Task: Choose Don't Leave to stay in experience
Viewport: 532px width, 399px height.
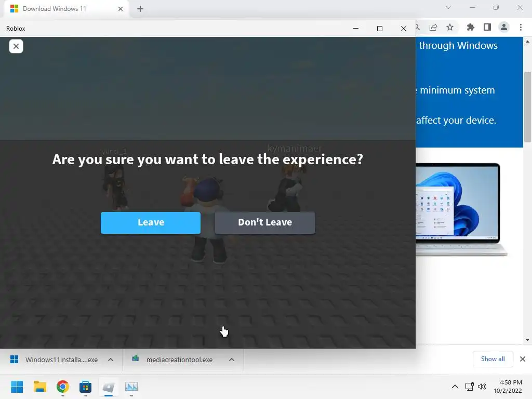Action: click(x=265, y=222)
